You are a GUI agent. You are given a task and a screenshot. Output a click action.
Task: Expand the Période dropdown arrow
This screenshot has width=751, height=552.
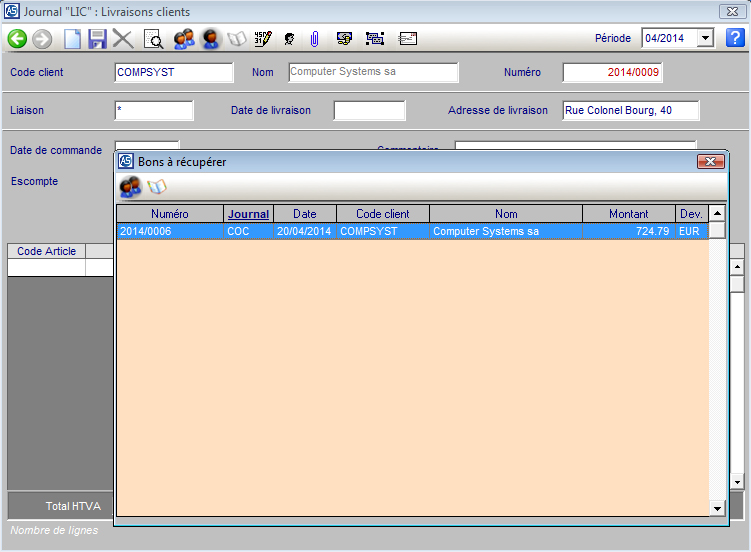click(705, 38)
